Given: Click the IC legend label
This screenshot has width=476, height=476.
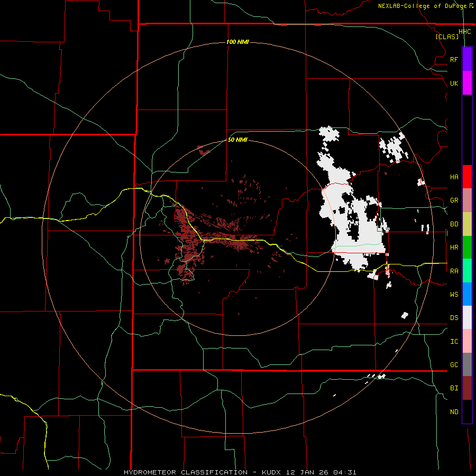Looking at the screenshot, I should [454, 342].
